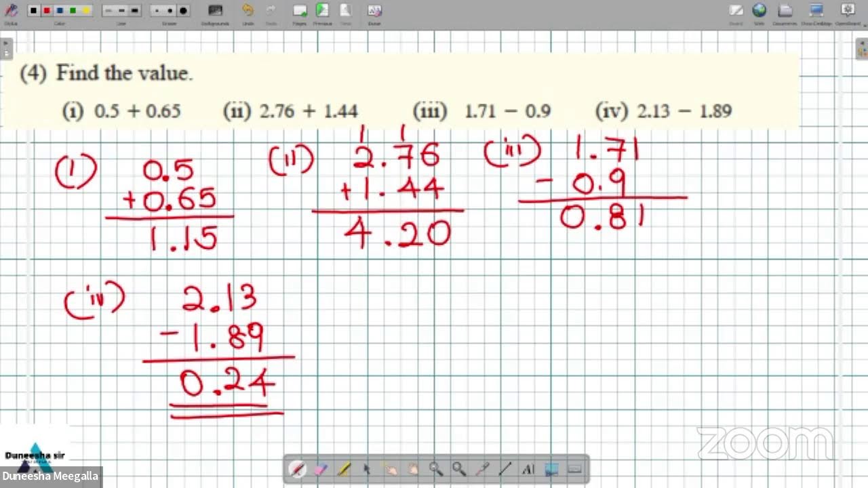
Task: Select the Laser pointer tool
Action: pyautogui.click(x=482, y=469)
